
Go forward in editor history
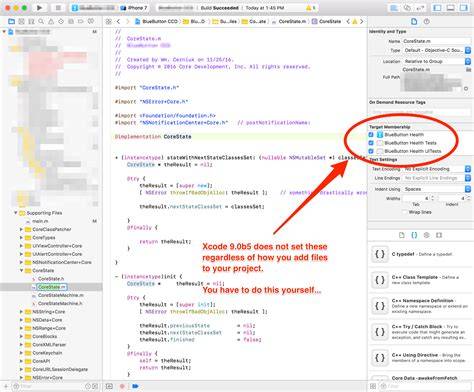(x=127, y=21)
